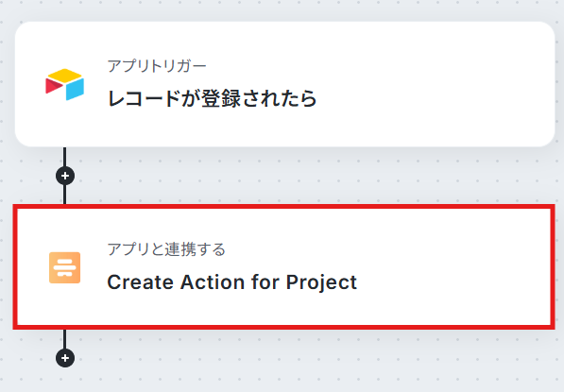
Task: Click the Airtable cube icon
Action: [x=65, y=84]
